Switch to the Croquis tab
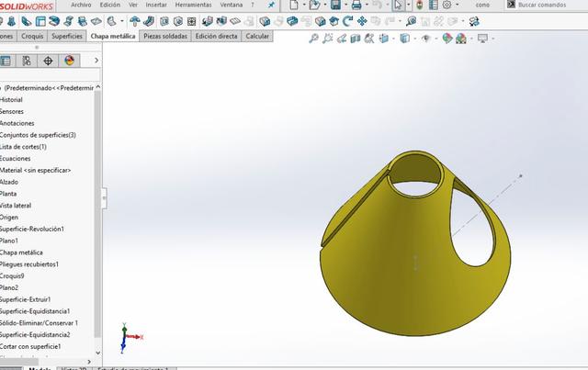This screenshot has width=588, height=370. pyautogui.click(x=32, y=36)
